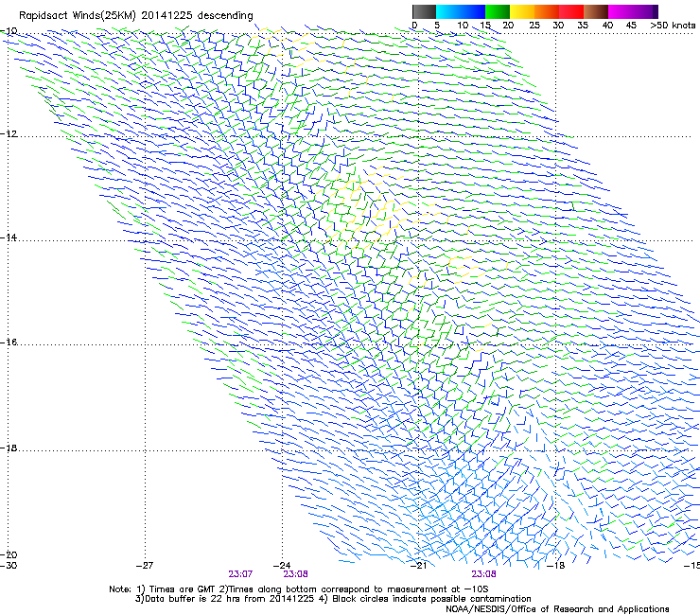Click the '-18' latitude label
This screenshot has height=615, width=700.
point(9,448)
